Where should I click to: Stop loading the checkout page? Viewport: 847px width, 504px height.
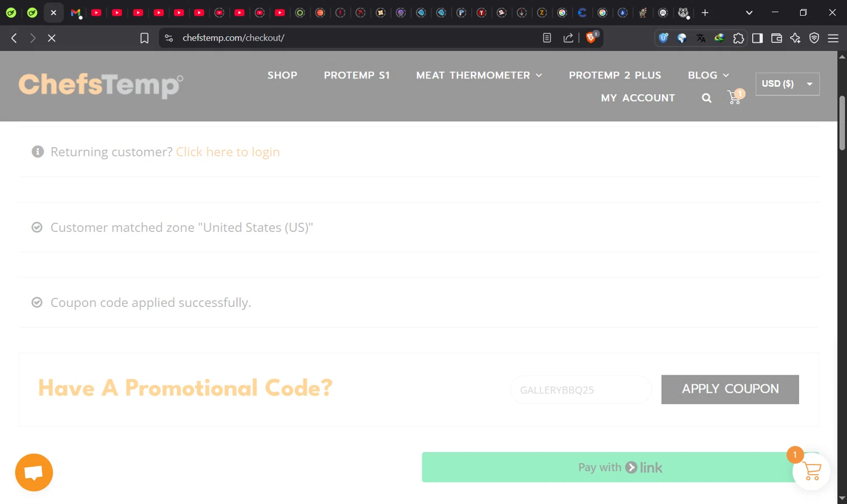51,38
